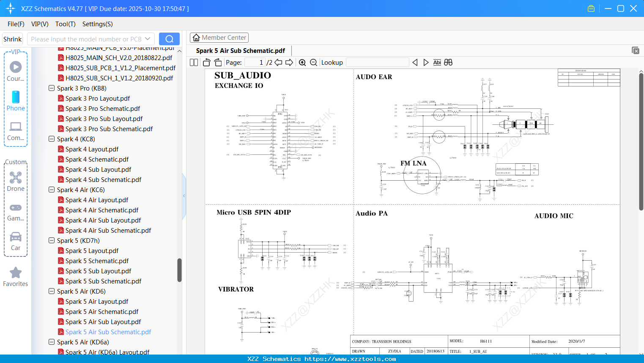Open the model number search dropdown

click(147, 38)
